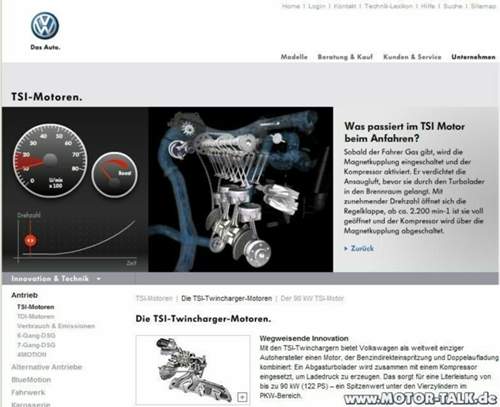Click the Twincharger engine thumbnail
Viewport: 500px width, 407px height.
(x=193, y=370)
